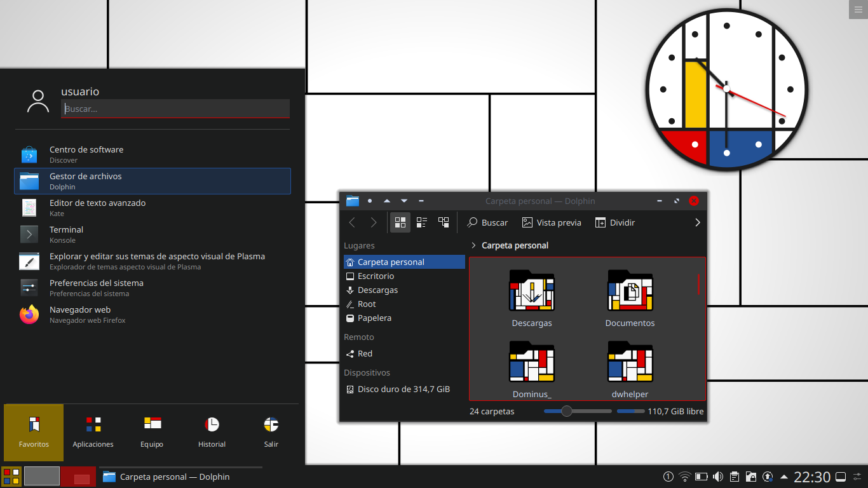The image size is (868, 488).
Task: Toggle Vista previa in Dolphin toolbar
Action: (552, 222)
